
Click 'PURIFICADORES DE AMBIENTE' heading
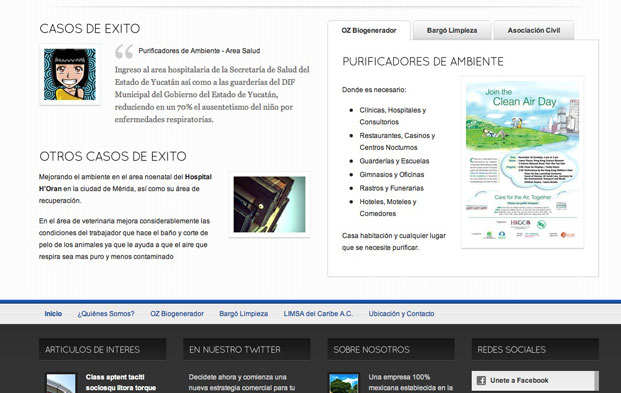tap(423, 61)
